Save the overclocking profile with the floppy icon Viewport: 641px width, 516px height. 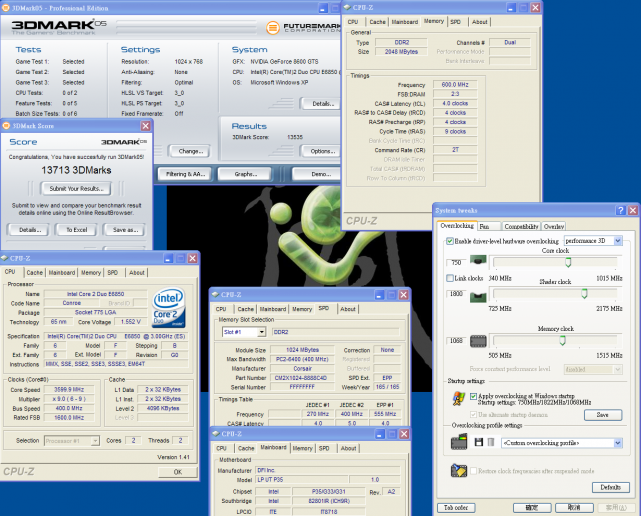coord(479,442)
